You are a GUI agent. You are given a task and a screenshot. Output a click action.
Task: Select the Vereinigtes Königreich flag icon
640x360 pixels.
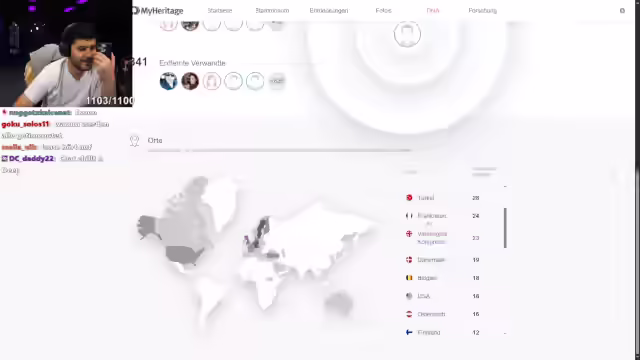(x=409, y=234)
